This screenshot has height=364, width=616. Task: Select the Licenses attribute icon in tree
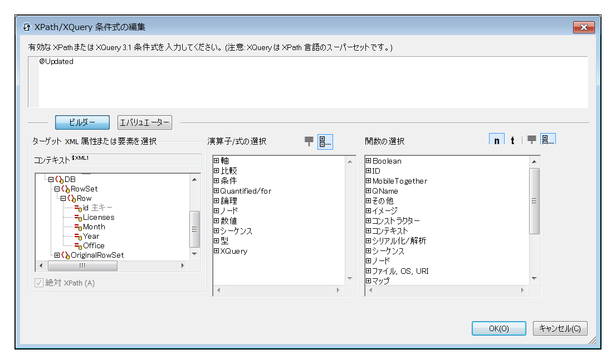(x=78, y=218)
